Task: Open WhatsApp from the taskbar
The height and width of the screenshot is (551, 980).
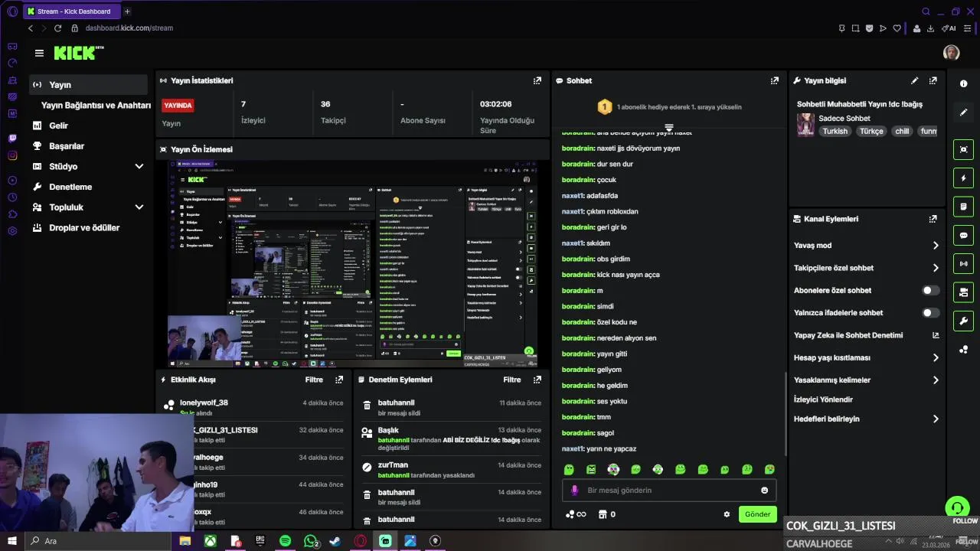Action: (x=311, y=541)
